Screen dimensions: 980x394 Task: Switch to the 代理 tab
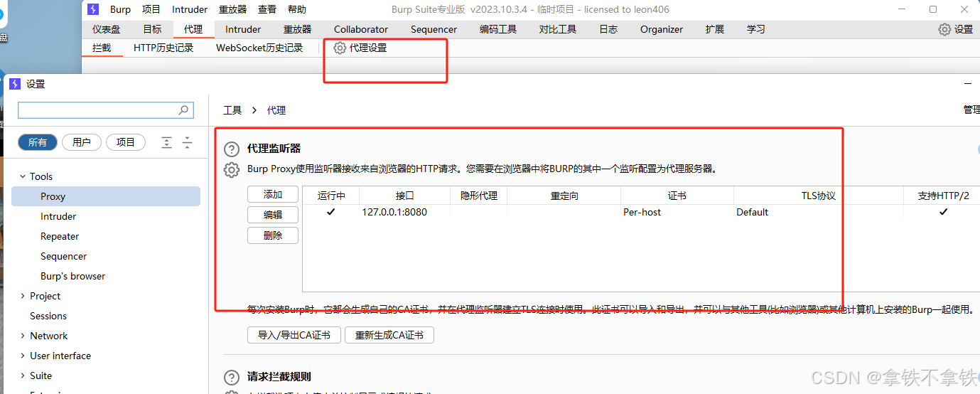pos(193,29)
